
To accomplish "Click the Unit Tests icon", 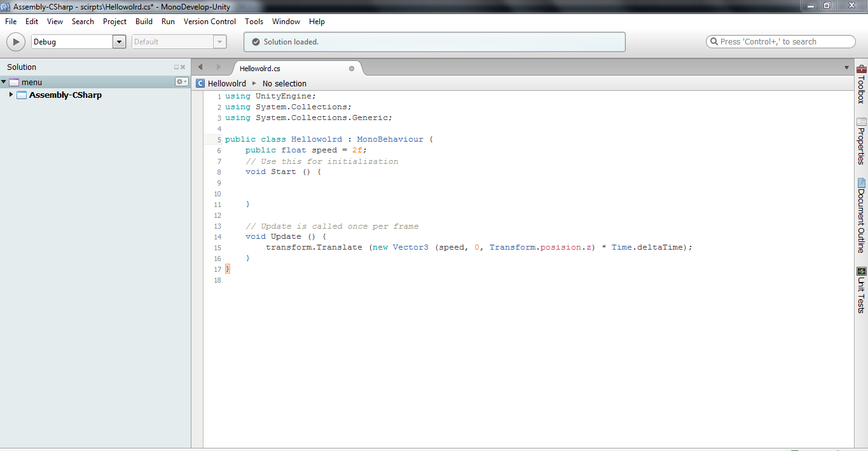I will pos(862,271).
